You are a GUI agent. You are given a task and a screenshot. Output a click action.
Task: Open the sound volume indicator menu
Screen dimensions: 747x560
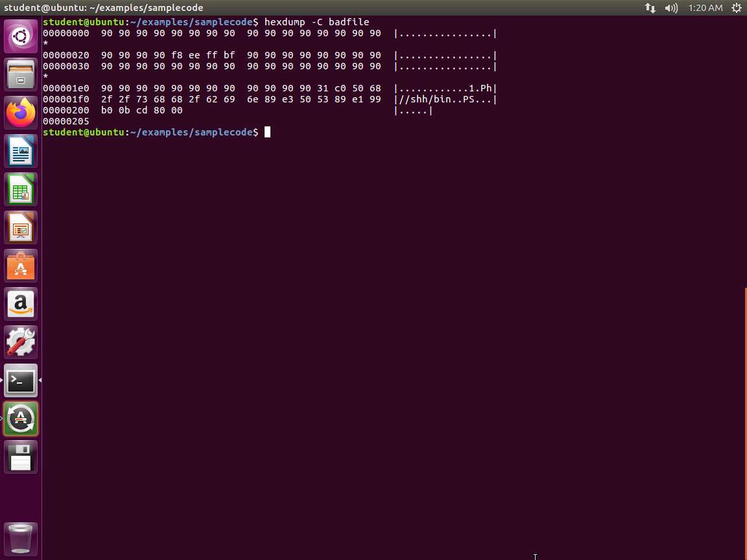point(671,8)
